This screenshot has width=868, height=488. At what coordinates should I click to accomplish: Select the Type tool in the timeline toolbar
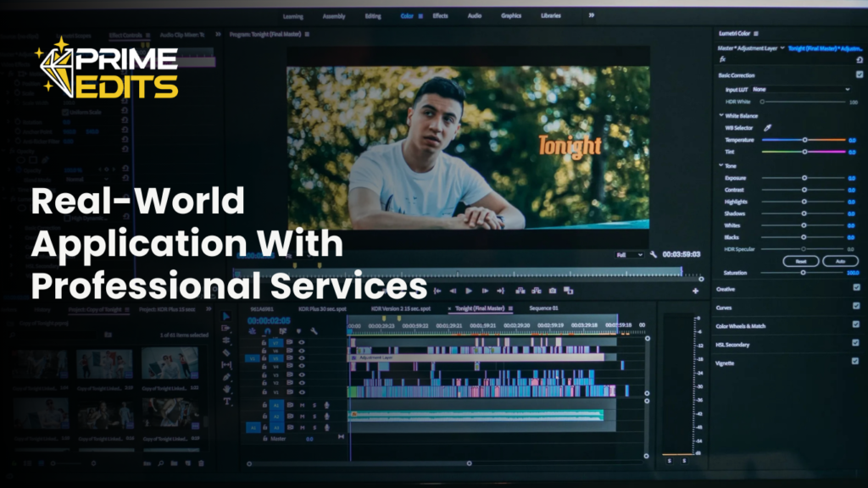tap(227, 402)
